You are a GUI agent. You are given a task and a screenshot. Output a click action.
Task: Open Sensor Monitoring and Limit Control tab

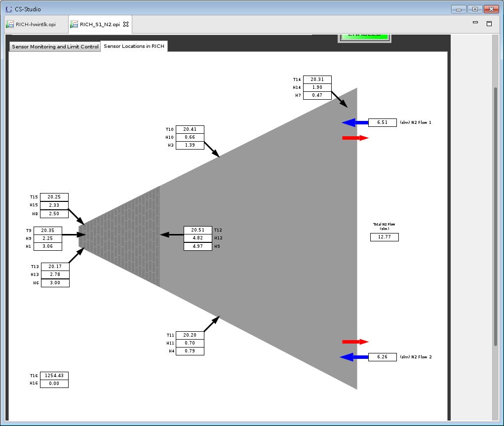coord(55,46)
